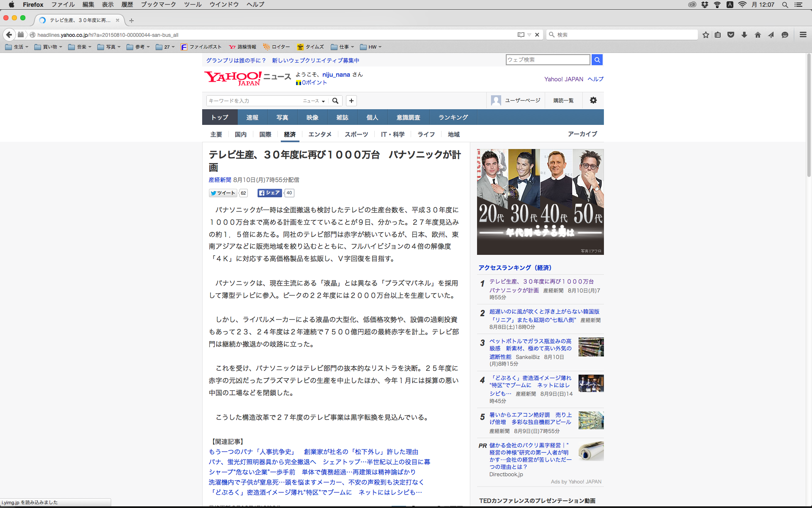
Task: Open the Yahoo settings gear icon
Action: point(593,100)
